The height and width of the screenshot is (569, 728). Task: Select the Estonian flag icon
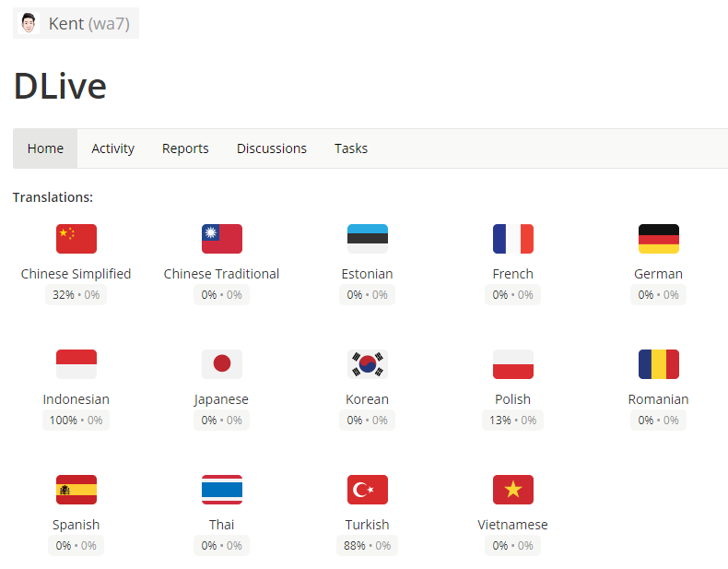pos(368,239)
